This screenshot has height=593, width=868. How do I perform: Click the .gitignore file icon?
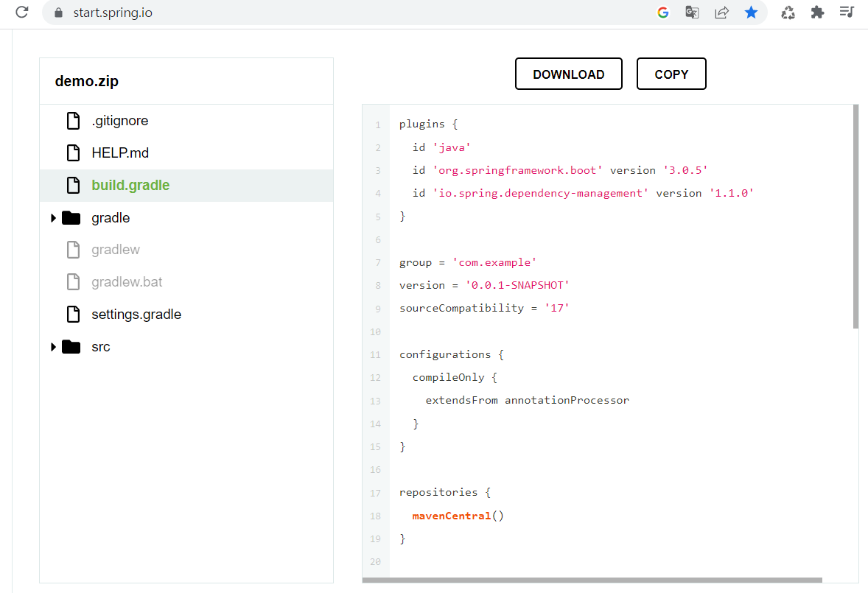point(73,121)
